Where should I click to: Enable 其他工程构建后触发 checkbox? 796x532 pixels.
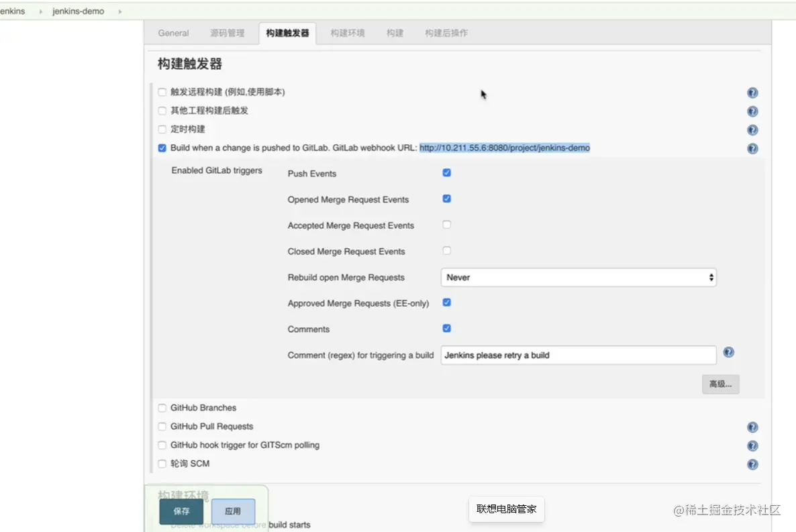coord(162,111)
